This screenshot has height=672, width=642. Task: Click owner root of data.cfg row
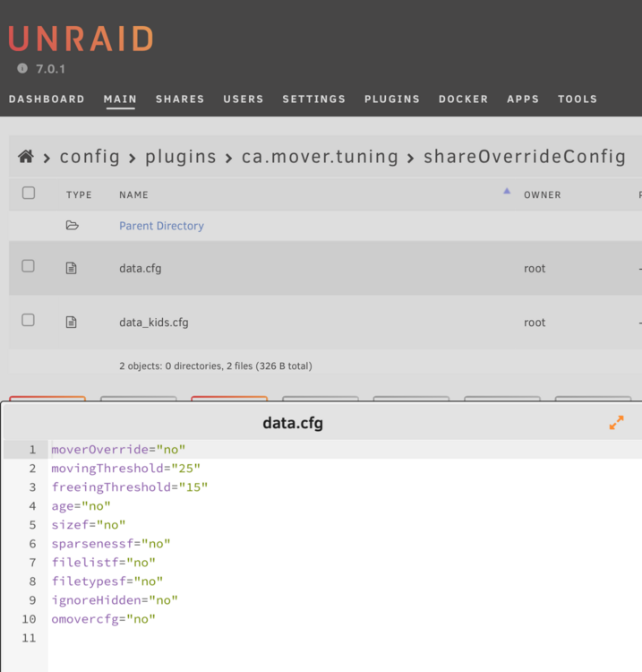(x=535, y=269)
